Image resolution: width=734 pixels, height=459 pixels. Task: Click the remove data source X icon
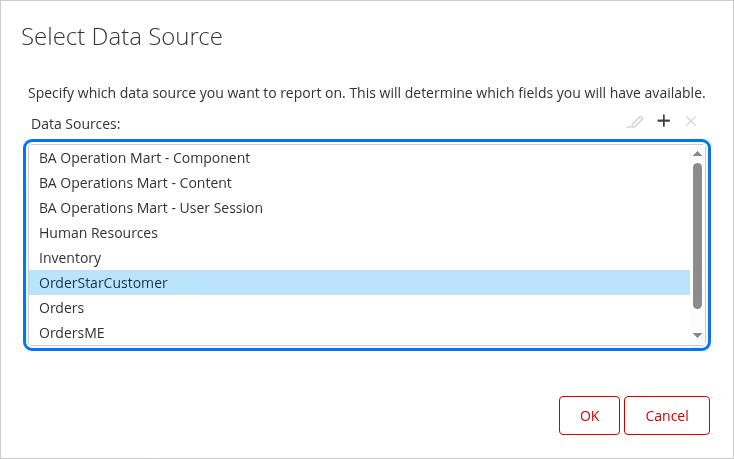[691, 122]
